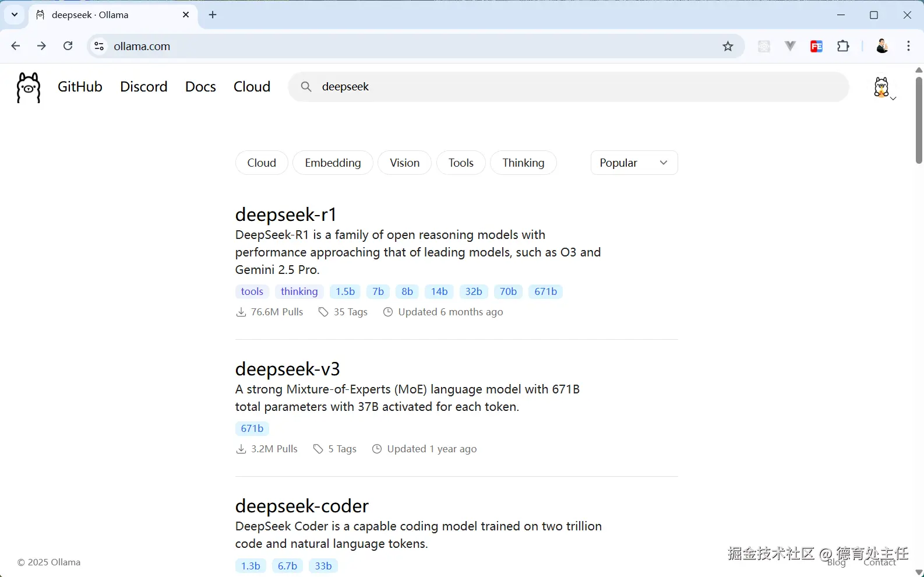Filter models by Vision
This screenshot has width=924, height=577.
(x=404, y=163)
